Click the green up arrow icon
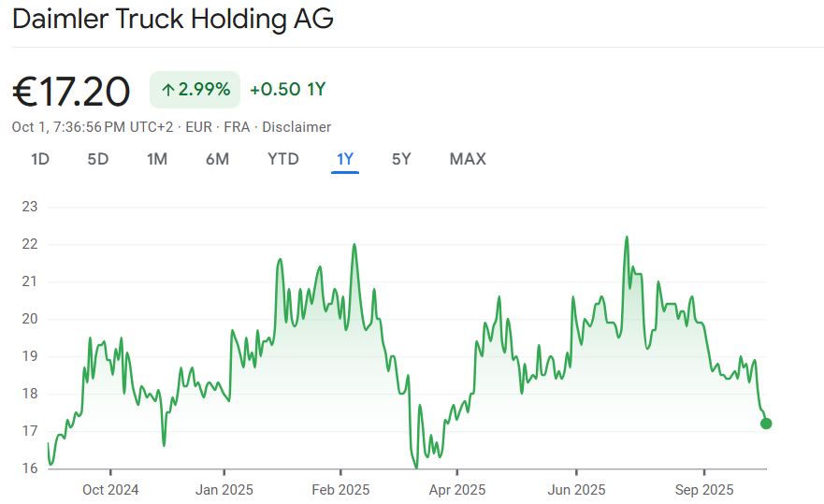Viewport: 824px width, 504px height. click(x=167, y=90)
